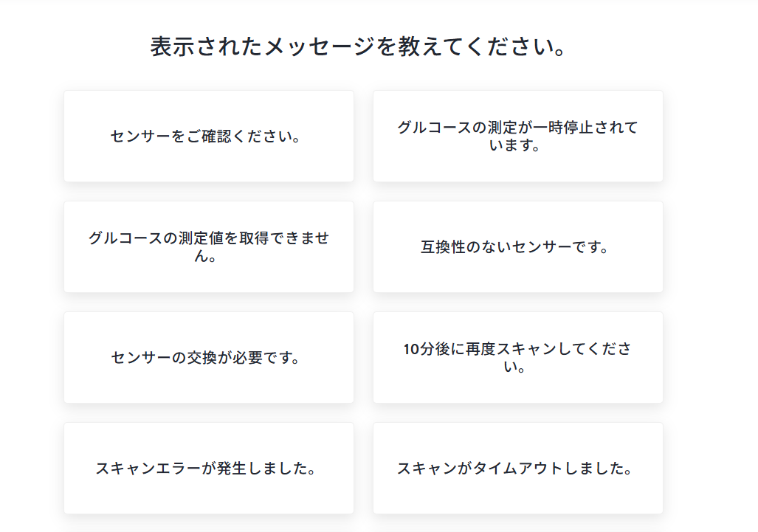Select the answer mentioning タイムアウト

[517, 469]
